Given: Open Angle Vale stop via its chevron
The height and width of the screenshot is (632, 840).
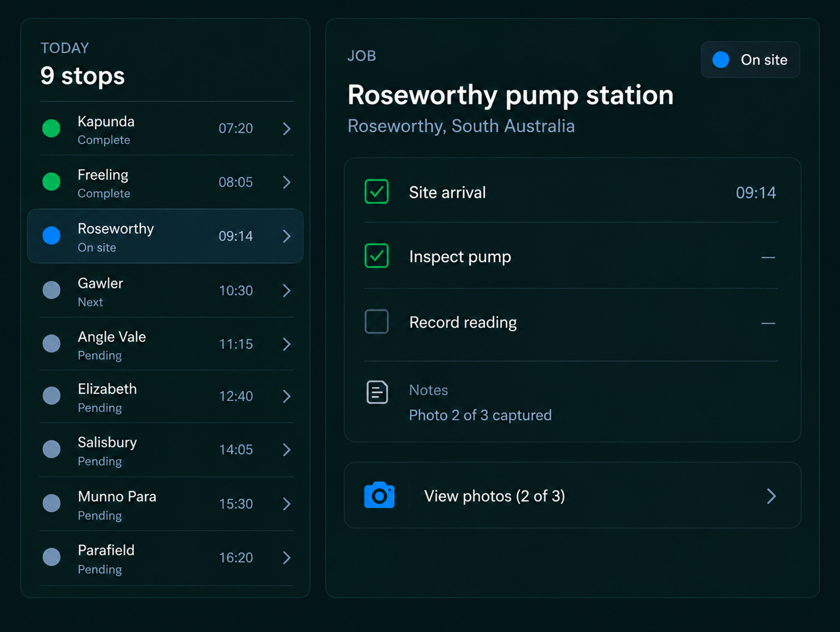Looking at the screenshot, I should point(287,344).
